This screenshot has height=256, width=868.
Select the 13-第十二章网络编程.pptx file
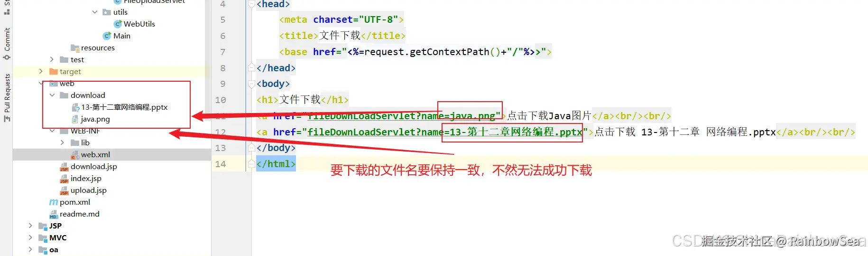119,107
